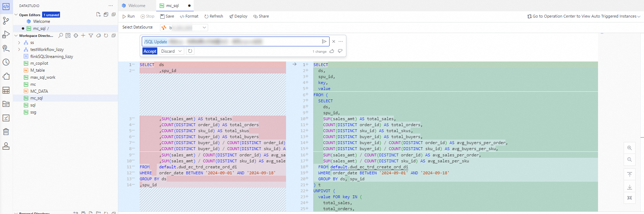The width and height of the screenshot is (644, 214).
Task: Toggle fullscreen view of the editor
Action: click(630, 198)
